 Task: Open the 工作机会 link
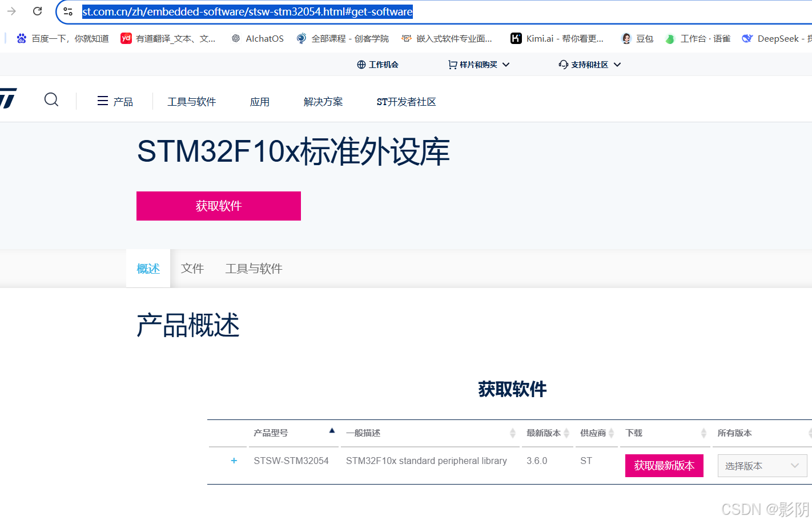tap(377, 65)
